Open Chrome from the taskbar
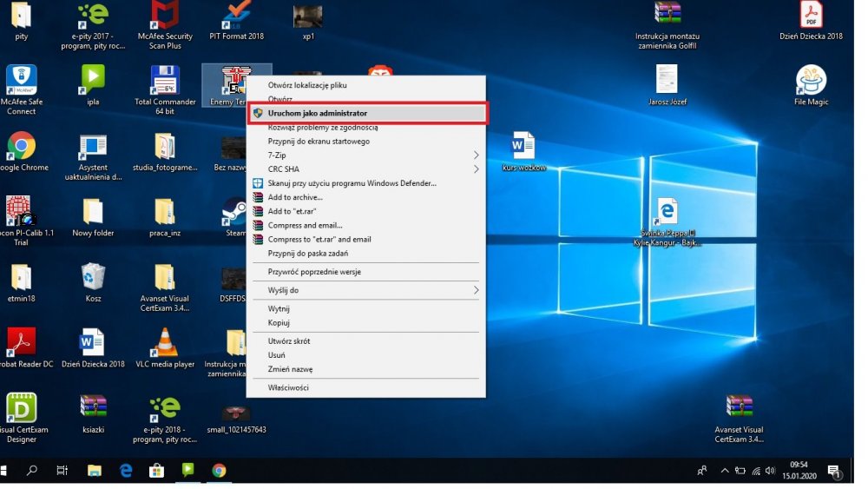The width and height of the screenshot is (868, 489). [220, 471]
